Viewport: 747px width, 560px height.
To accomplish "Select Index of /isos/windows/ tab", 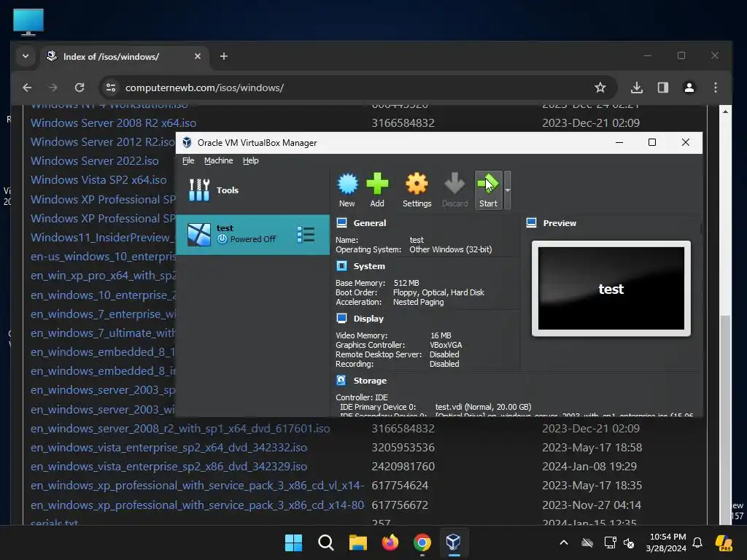I will click(x=124, y=56).
